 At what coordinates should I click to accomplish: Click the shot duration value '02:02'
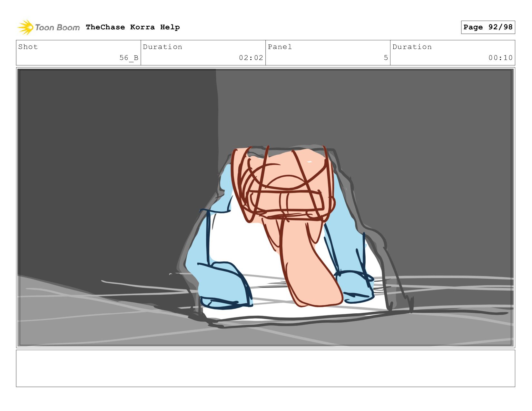pos(251,58)
